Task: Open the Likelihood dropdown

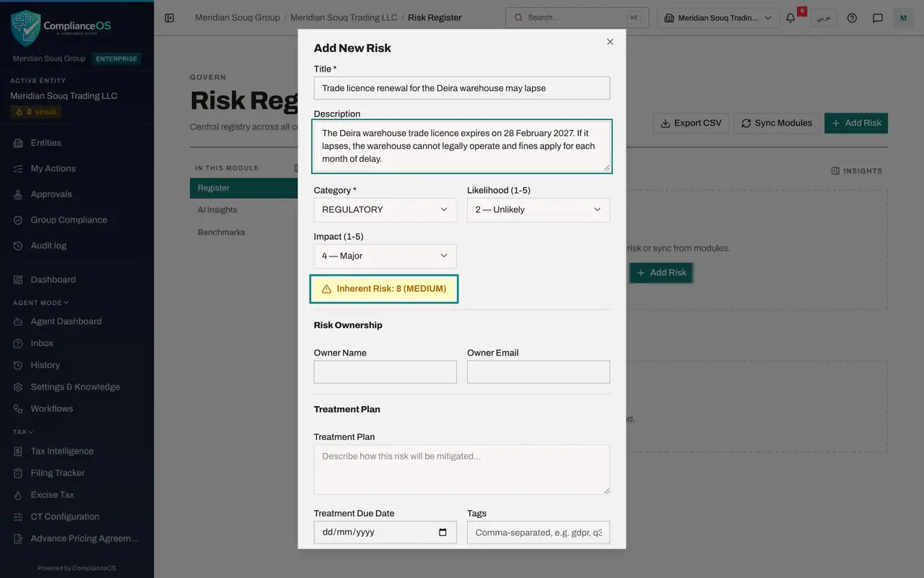Action: click(x=539, y=210)
